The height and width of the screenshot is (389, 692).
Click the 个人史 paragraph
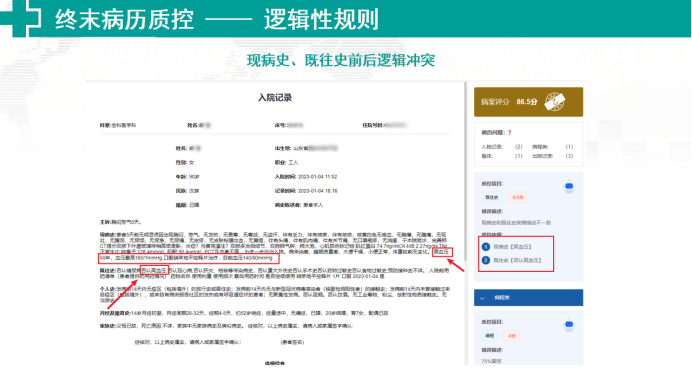click(274, 294)
